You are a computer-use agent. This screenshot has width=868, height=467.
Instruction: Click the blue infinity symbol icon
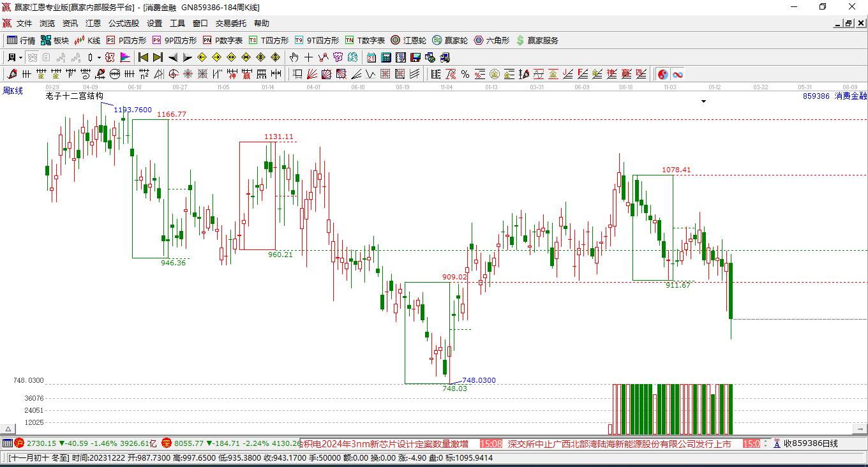[678, 74]
